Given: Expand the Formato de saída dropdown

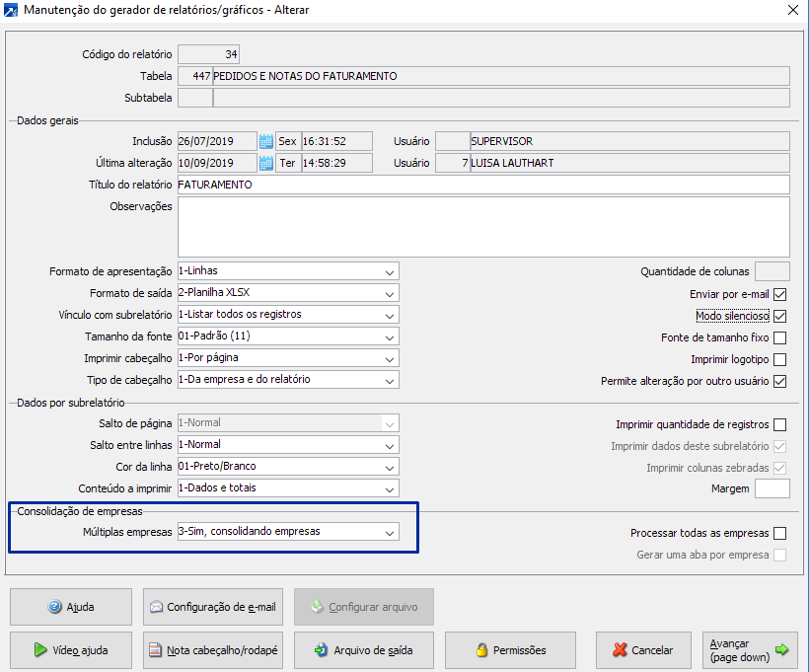Looking at the screenshot, I should tap(389, 293).
